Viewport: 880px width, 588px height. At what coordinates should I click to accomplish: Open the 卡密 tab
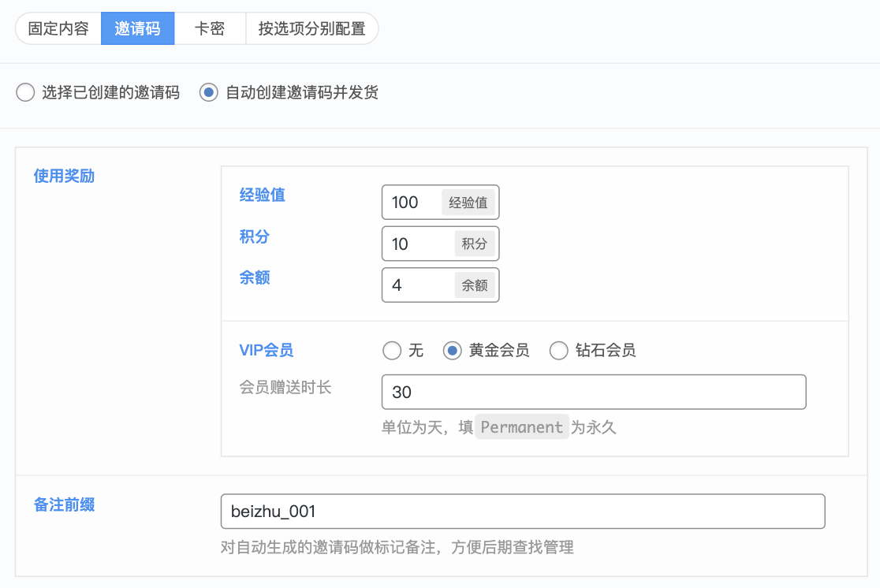[x=210, y=28]
